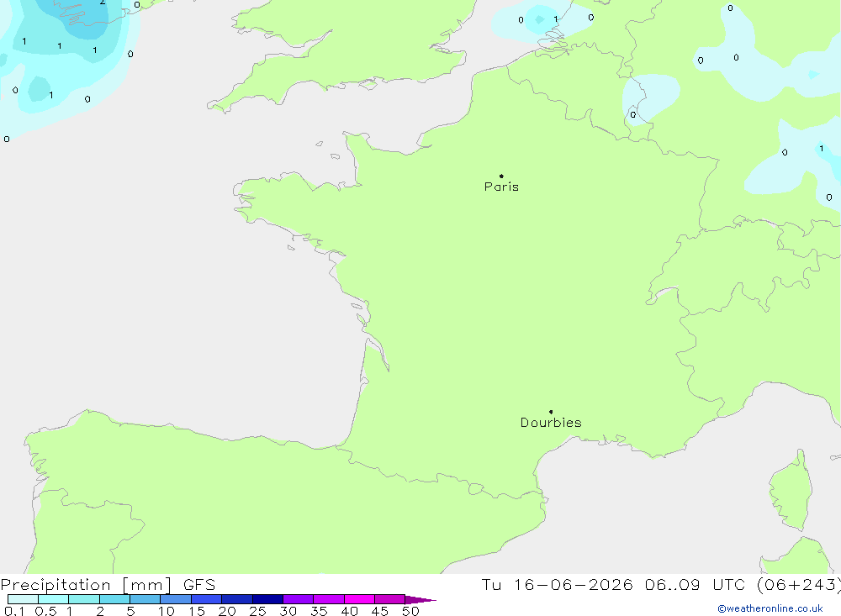Screen dimensions: 841x616
Task: Click the magenta 40 to 45 mm legend swatch
Action: click(359, 599)
